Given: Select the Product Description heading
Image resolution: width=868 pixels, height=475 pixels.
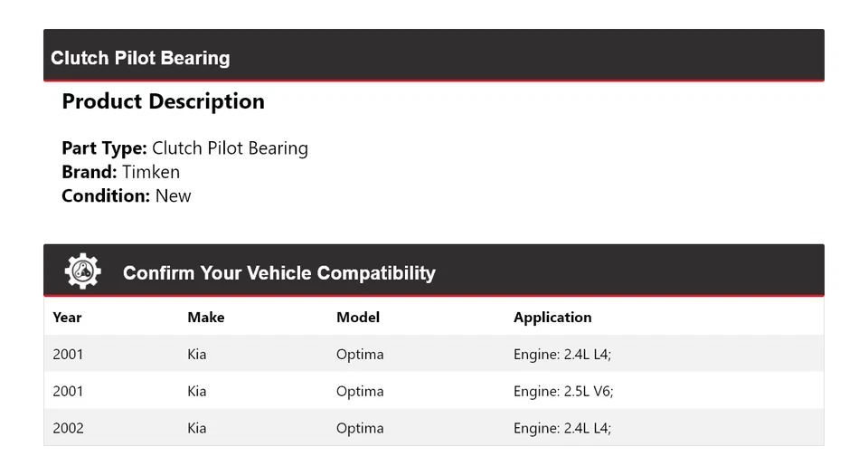Looking at the screenshot, I should [163, 101].
